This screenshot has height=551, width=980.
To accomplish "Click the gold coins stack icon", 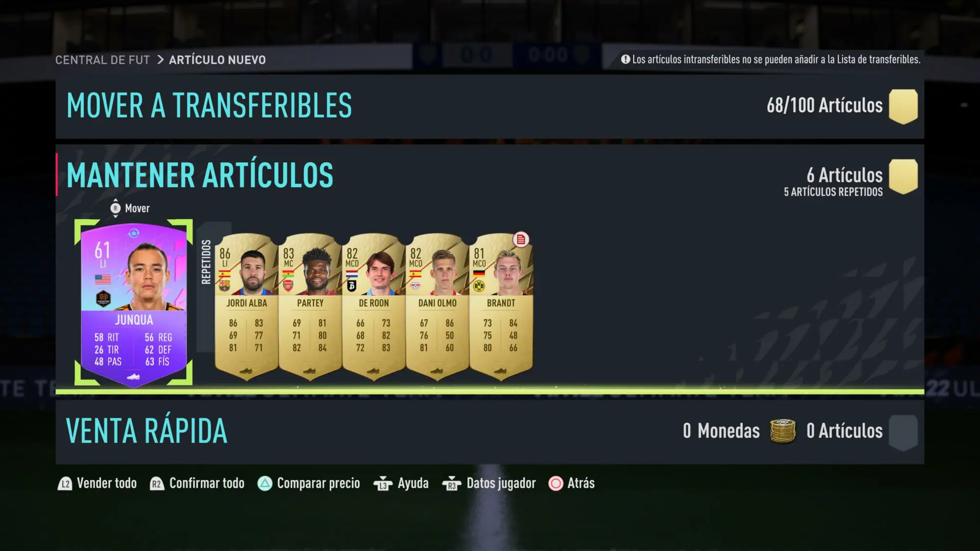I will [783, 431].
